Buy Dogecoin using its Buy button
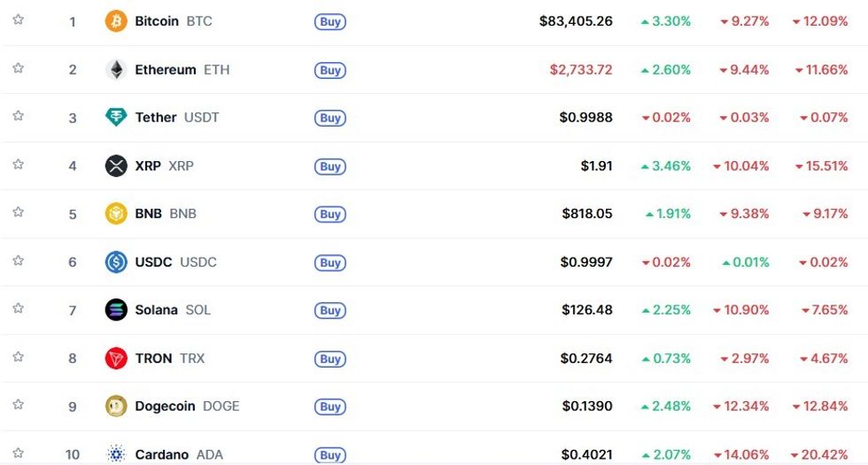Image resolution: width=868 pixels, height=465 pixels. click(x=330, y=407)
